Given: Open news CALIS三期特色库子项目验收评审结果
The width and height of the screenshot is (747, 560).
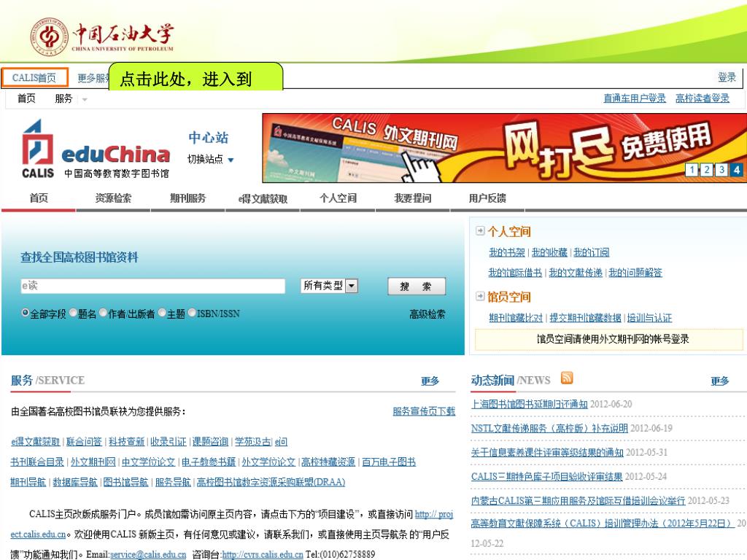Looking at the screenshot, I should point(547,476).
